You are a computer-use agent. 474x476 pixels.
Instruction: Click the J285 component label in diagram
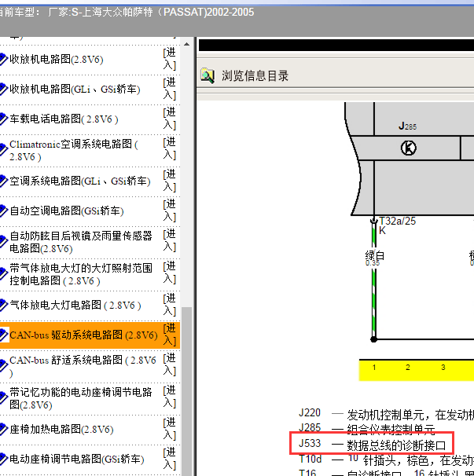click(407, 126)
